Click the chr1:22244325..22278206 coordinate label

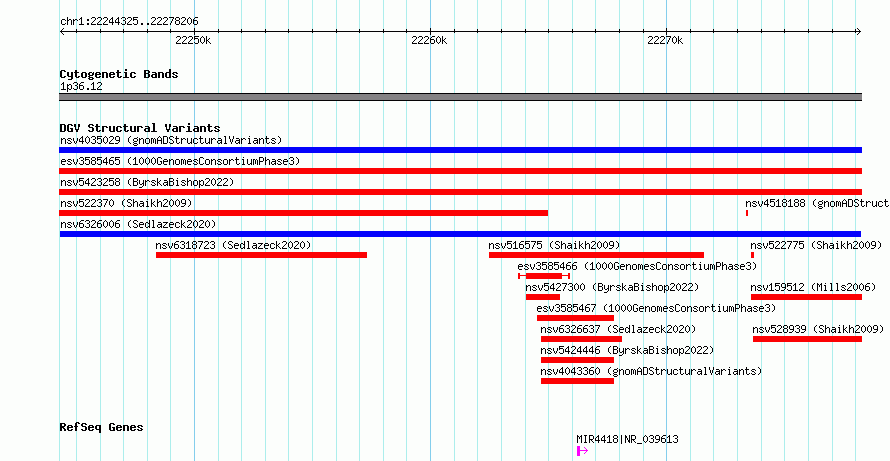click(129, 22)
